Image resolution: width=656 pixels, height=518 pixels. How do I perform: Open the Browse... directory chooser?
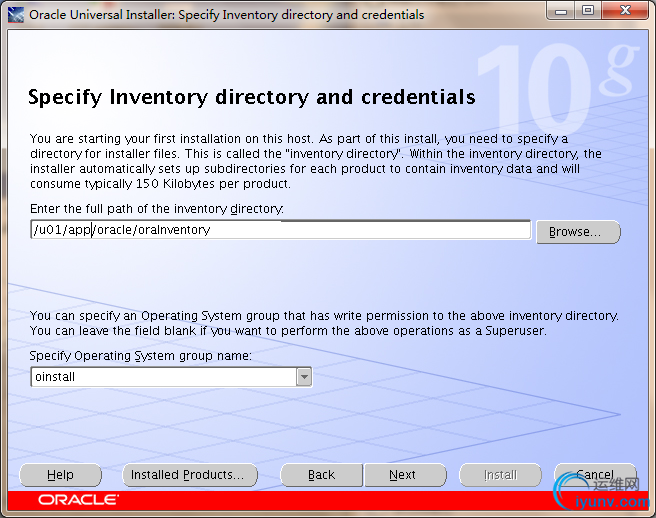pos(578,231)
